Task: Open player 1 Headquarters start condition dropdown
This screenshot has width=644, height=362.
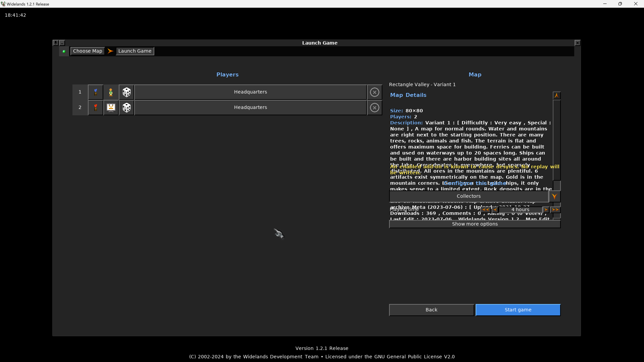Action: (250, 92)
